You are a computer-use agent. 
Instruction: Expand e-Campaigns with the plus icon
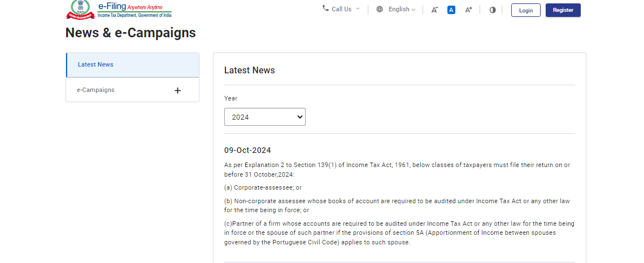point(177,90)
